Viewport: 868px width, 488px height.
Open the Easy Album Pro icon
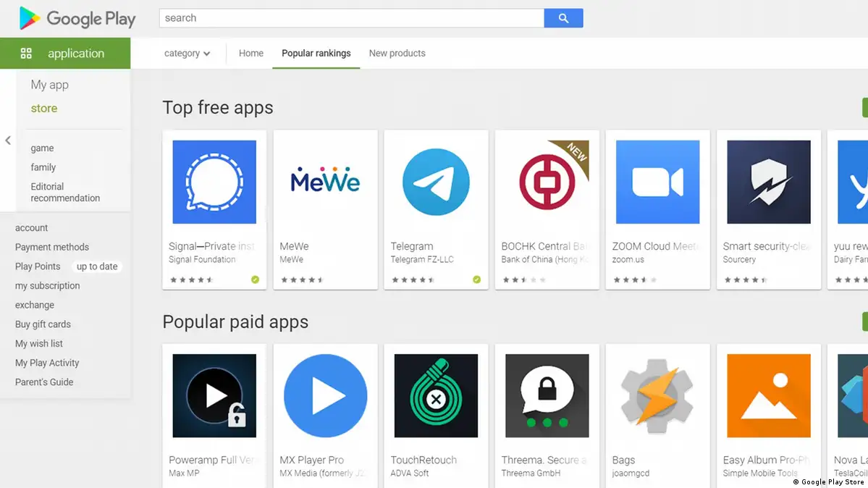(x=769, y=395)
